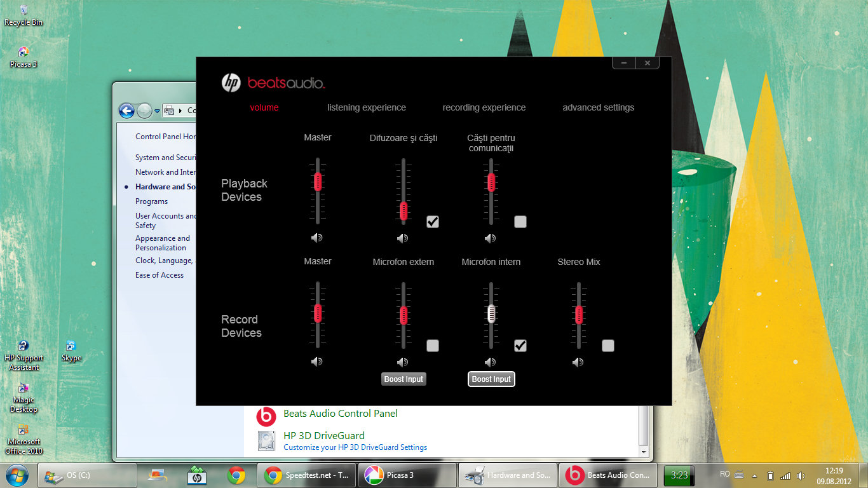Click Stereo Mix slider handle
This screenshot has height=488, width=868.
(579, 314)
